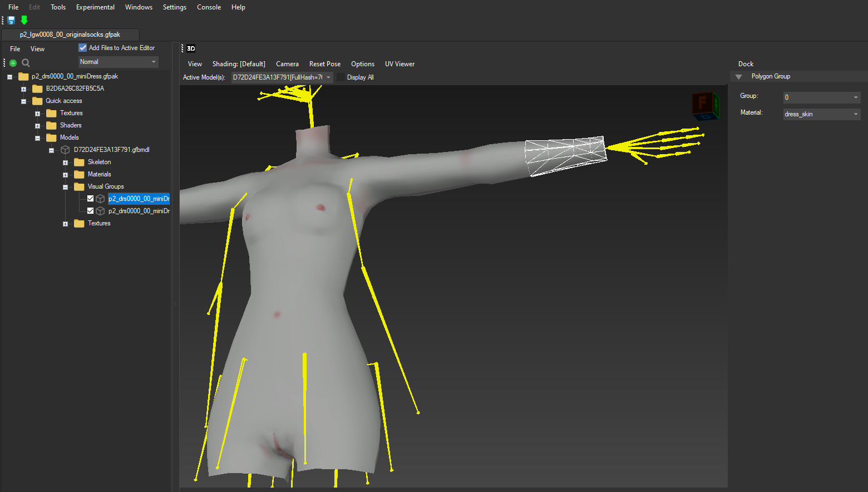This screenshot has width=868, height=492.
Task: Click the p2_drs0000_00_miniDress.gfpak folder icon
Action: (23, 76)
